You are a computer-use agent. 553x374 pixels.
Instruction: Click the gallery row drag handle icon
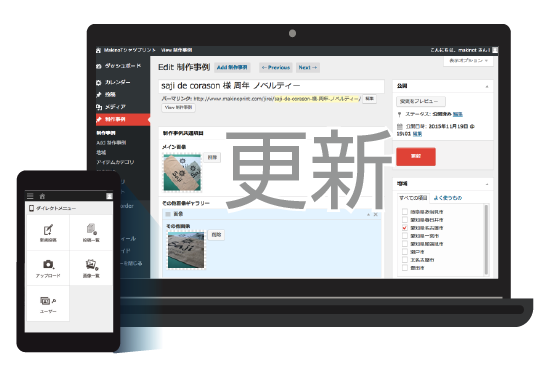168,214
